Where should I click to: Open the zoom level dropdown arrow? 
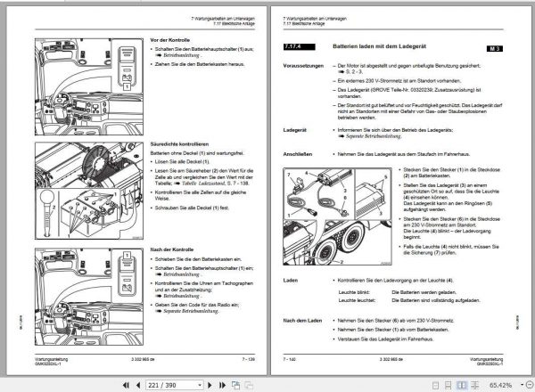pos(522,385)
